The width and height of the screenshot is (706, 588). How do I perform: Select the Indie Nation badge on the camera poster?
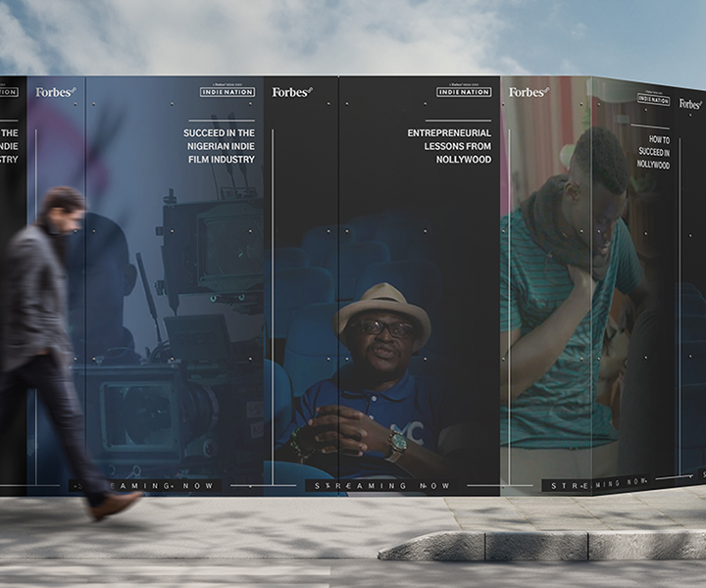(227, 92)
